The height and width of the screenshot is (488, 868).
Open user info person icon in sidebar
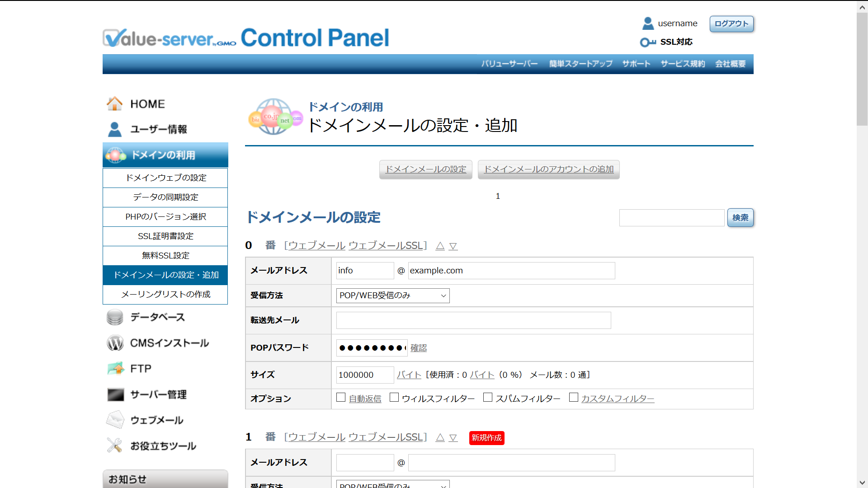click(114, 129)
